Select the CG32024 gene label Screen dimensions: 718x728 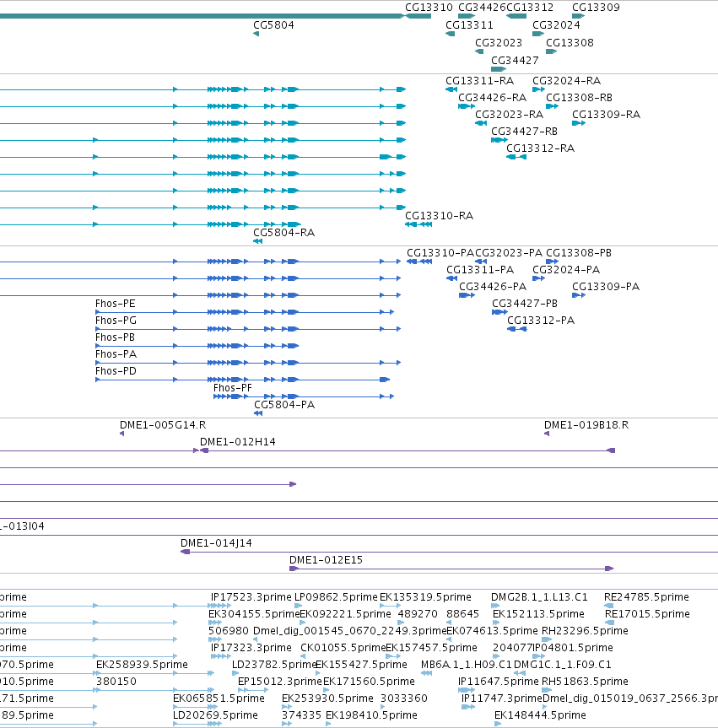click(556, 25)
